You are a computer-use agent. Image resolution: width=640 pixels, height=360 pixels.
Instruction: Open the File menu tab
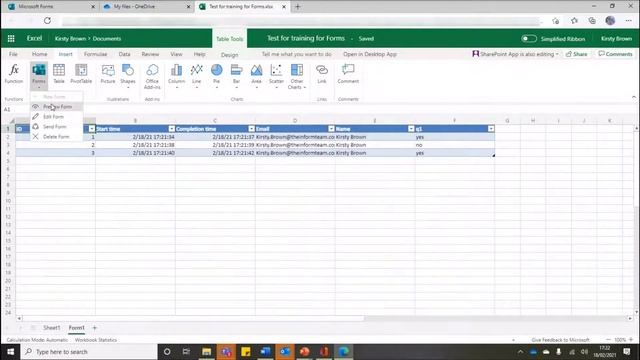coord(13,54)
